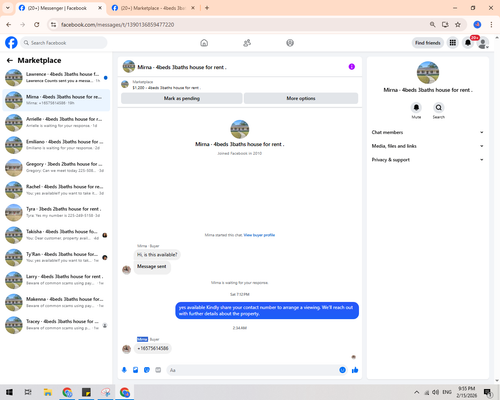Click the phone number message +16575614586
Image resolution: width=500 pixels, height=400 pixels.
tap(153, 348)
